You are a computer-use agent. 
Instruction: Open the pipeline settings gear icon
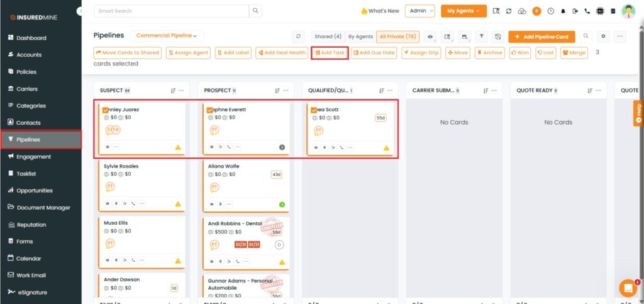pos(603,37)
